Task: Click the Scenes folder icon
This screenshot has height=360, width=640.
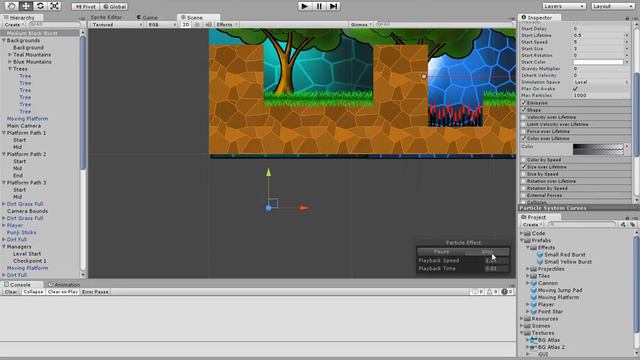Action: tap(527, 326)
